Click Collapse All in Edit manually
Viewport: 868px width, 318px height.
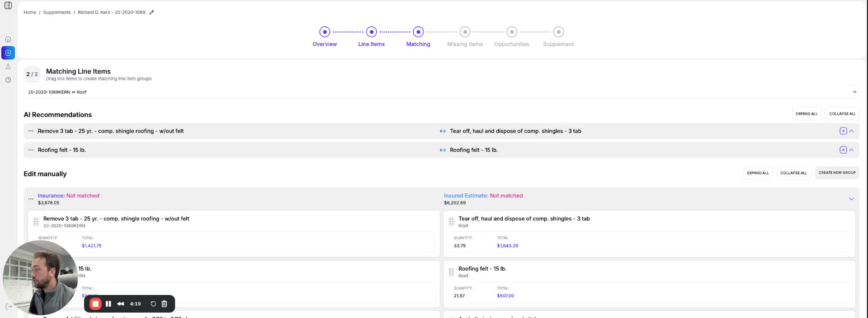[x=793, y=173]
